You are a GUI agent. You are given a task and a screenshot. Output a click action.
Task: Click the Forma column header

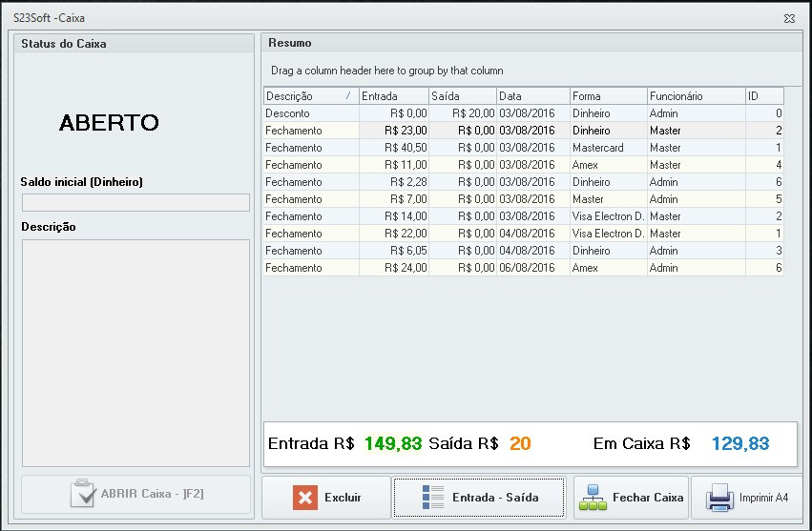608,96
